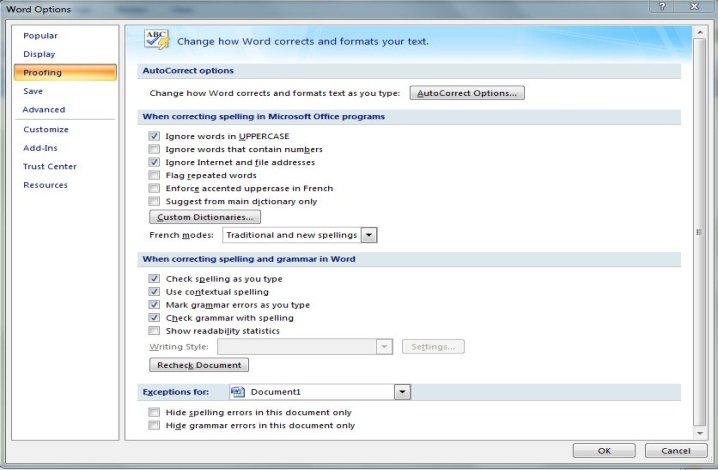718x470 pixels.
Task: Select the Display category
Action: point(39,54)
